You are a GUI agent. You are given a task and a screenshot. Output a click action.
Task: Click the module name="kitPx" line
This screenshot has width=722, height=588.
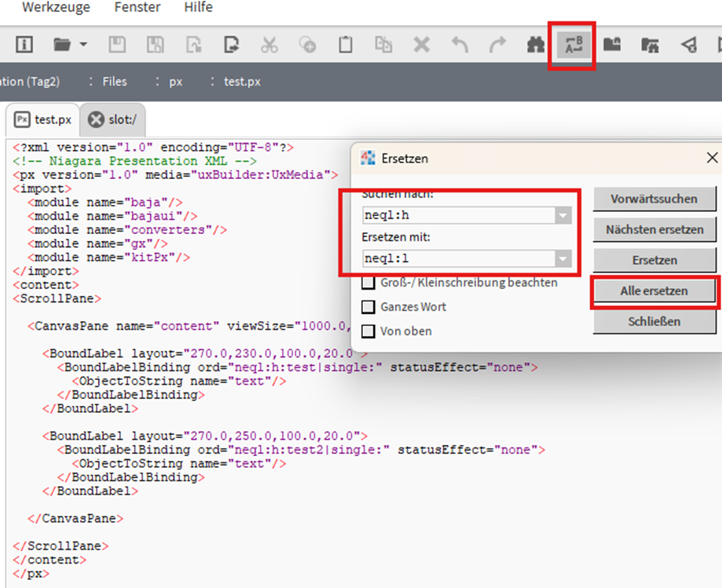pyautogui.click(x=108, y=257)
